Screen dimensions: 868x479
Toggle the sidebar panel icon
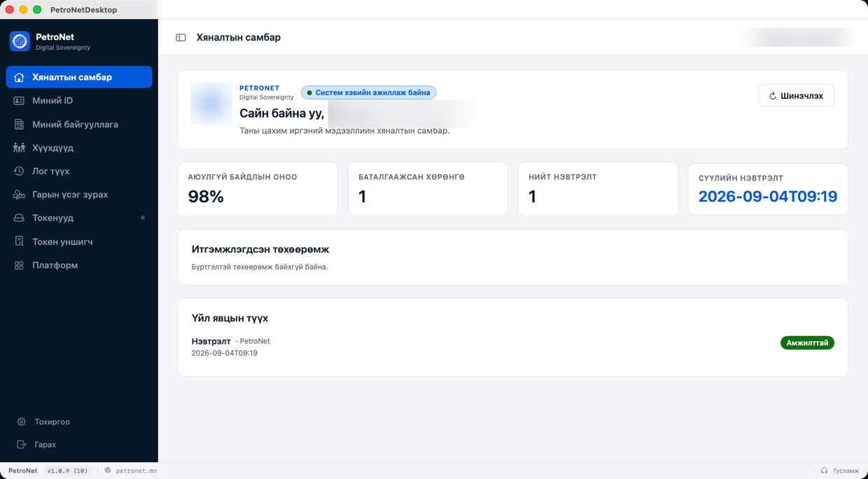[181, 38]
